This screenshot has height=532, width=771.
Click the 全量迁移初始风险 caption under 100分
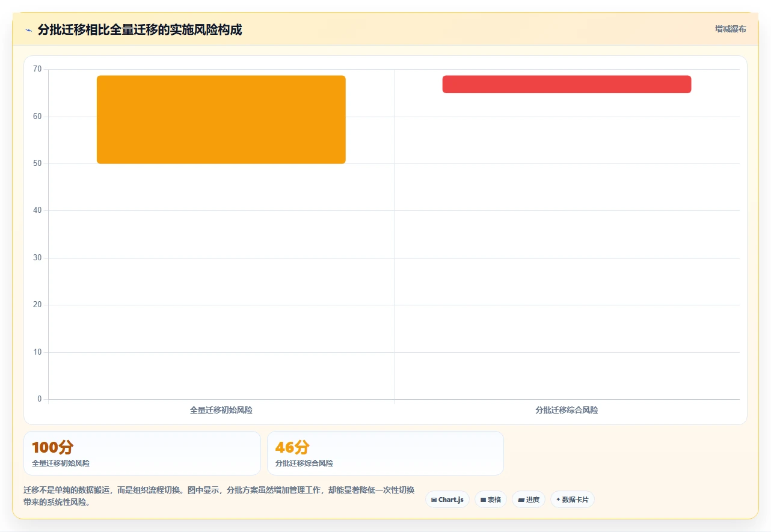click(x=61, y=463)
